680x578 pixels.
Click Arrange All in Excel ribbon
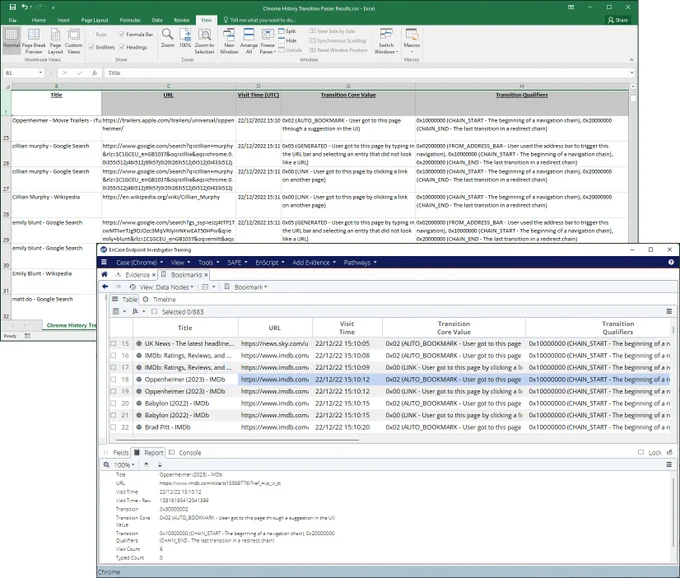click(249, 41)
